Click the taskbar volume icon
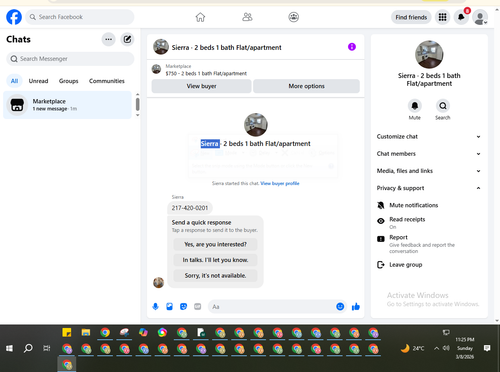500x372 pixels. (446, 348)
